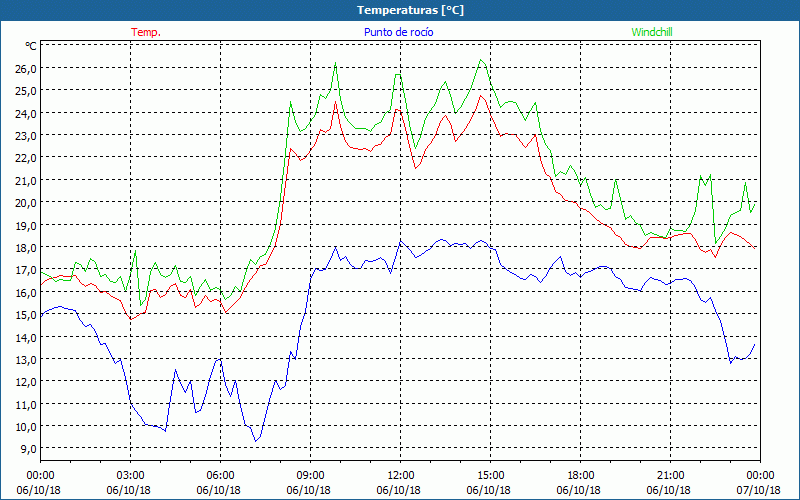The height and width of the screenshot is (500, 800).
Task: Click the 21,0 y-axis value
Action: [x=27, y=181]
